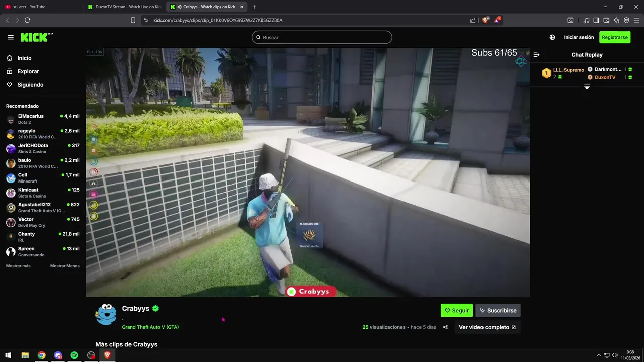Open Kimicaat recommended channel
This screenshot has height=362, width=644.
pos(43,193)
